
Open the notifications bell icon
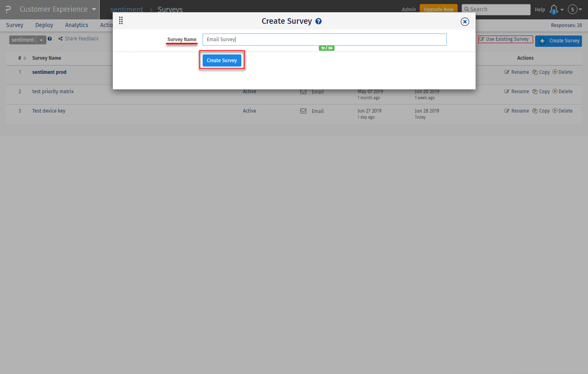(554, 9)
